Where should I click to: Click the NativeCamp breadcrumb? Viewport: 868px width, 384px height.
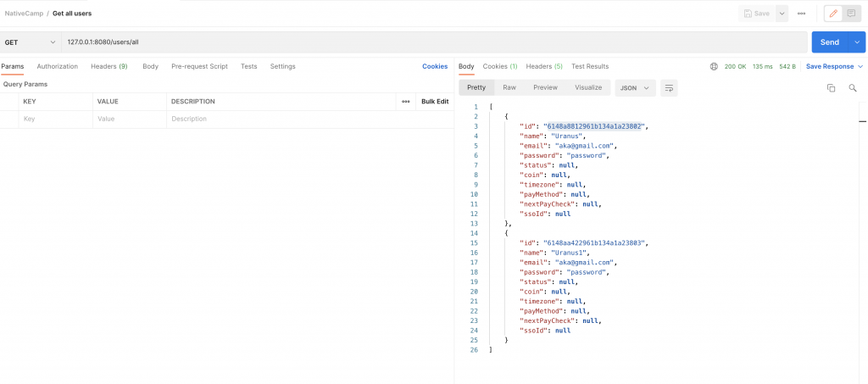(24, 14)
